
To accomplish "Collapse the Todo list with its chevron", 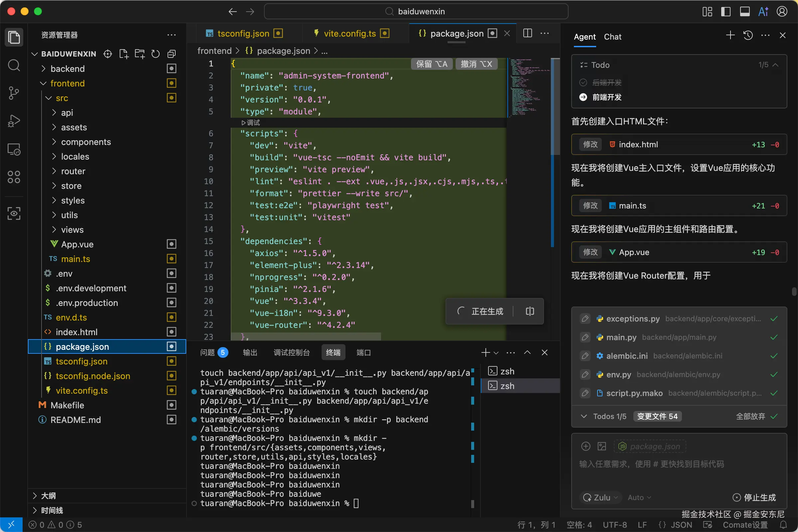I will (775, 65).
